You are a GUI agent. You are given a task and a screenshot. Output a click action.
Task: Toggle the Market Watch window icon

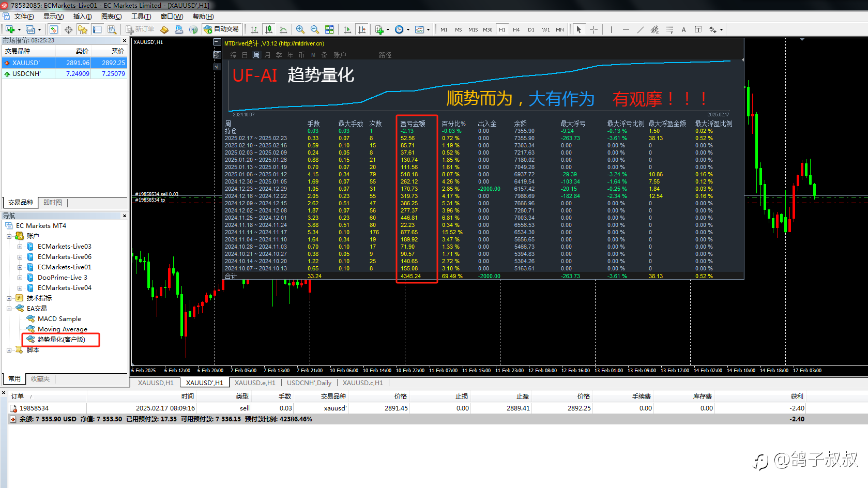[x=53, y=29]
